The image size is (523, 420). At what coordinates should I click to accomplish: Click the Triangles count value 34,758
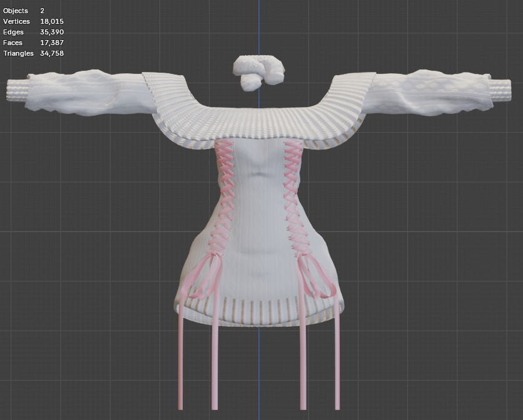pos(52,53)
